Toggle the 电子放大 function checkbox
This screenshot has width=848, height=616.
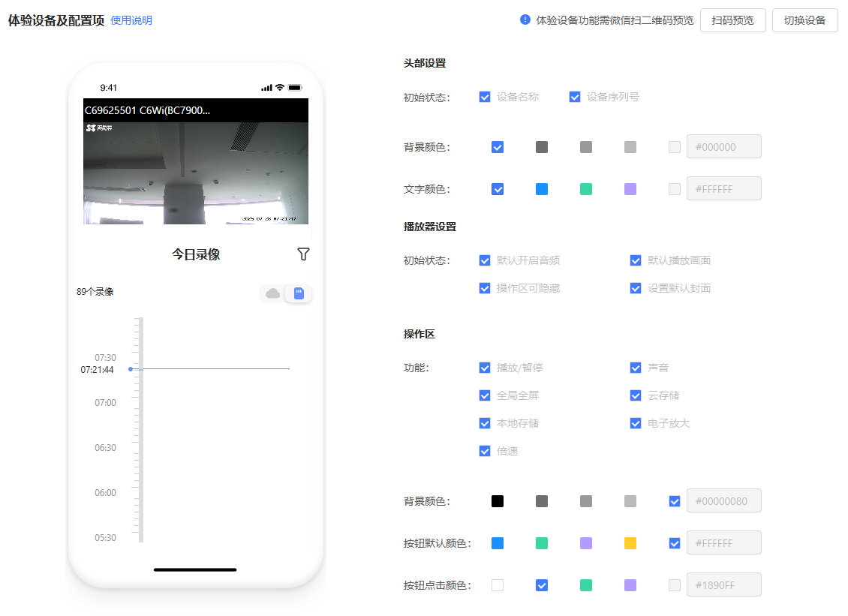tap(636, 423)
